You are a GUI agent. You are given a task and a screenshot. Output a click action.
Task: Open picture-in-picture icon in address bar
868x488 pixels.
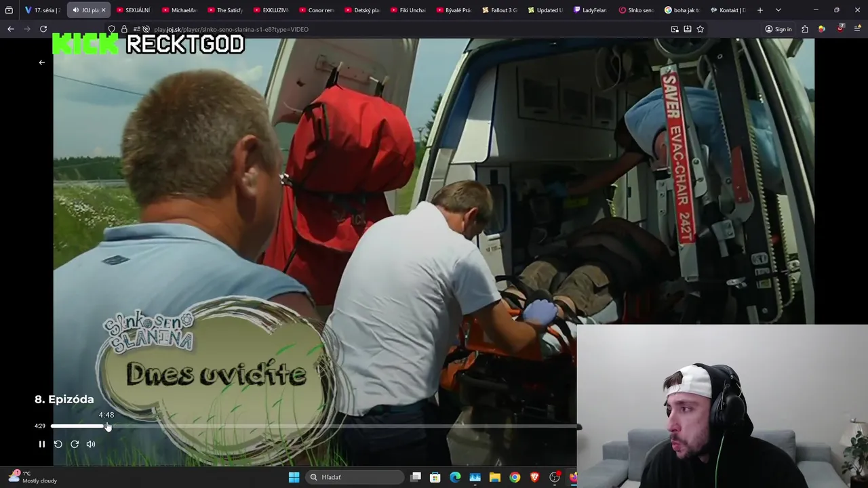(675, 29)
